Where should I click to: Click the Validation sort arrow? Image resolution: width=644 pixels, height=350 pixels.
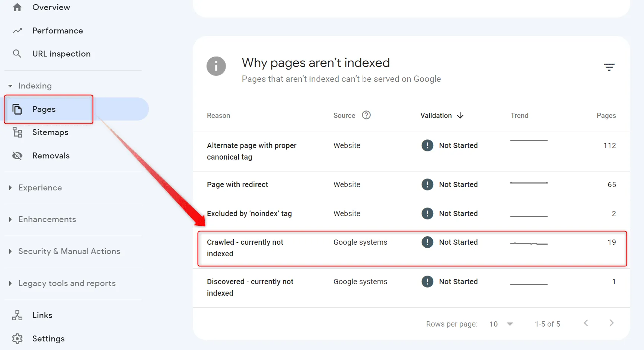(x=460, y=116)
